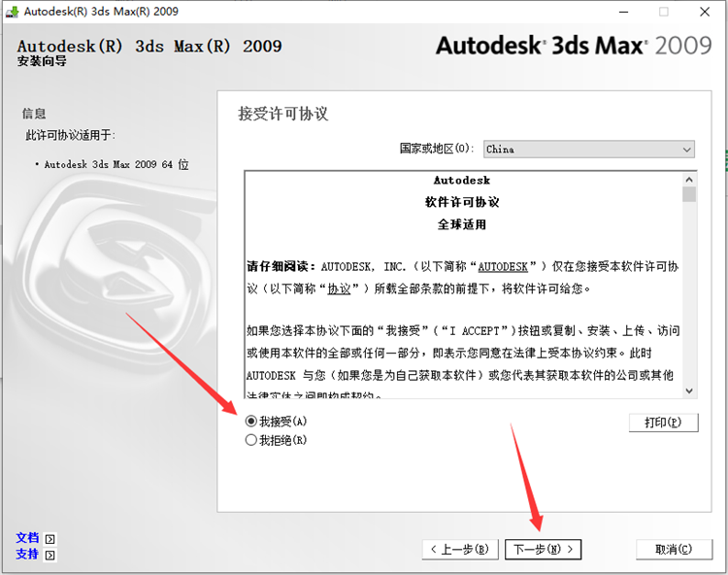Viewport: 728px width, 575px height.
Task: Click the license text scroll-down arrow
Action: (689, 391)
